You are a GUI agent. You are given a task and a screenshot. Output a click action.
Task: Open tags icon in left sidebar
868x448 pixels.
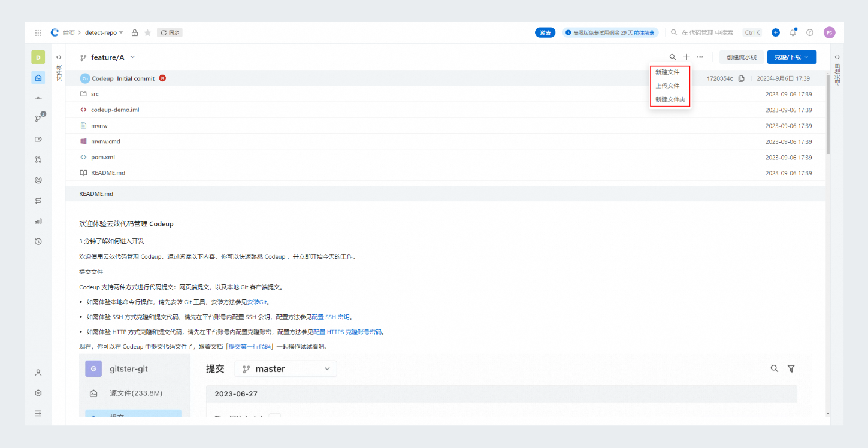(38, 139)
